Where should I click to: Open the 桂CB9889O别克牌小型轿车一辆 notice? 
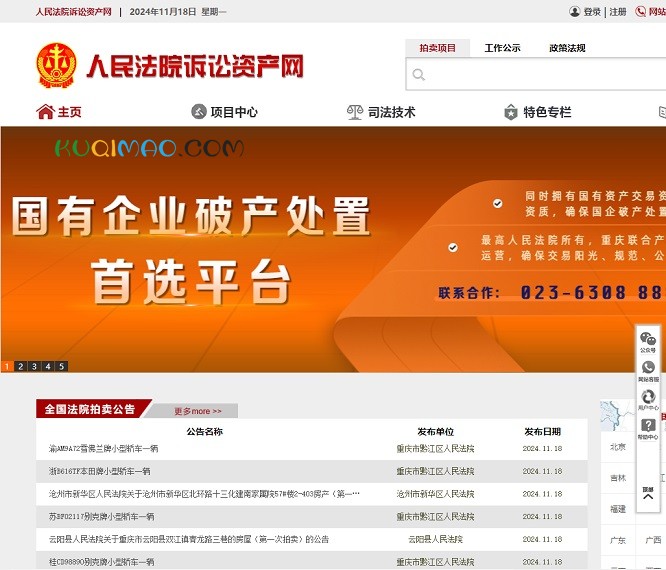coord(102,562)
